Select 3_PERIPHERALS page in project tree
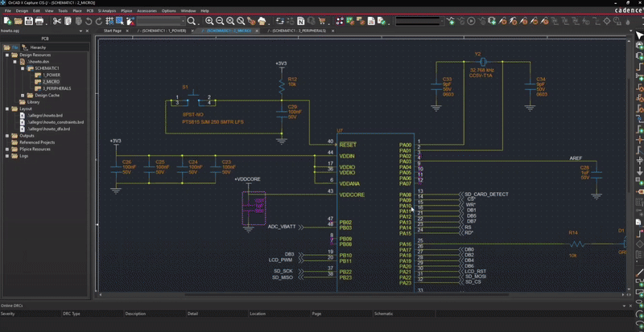Screen dimensions: 644x332 click(56, 88)
